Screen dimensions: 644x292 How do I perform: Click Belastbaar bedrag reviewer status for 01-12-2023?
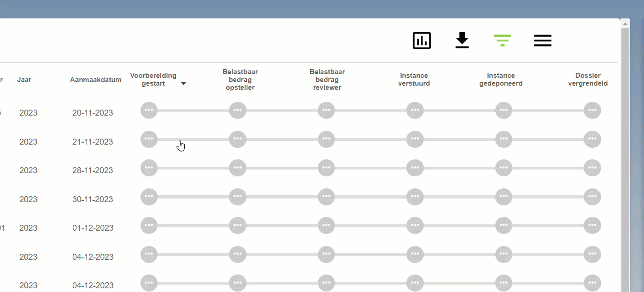(326, 226)
